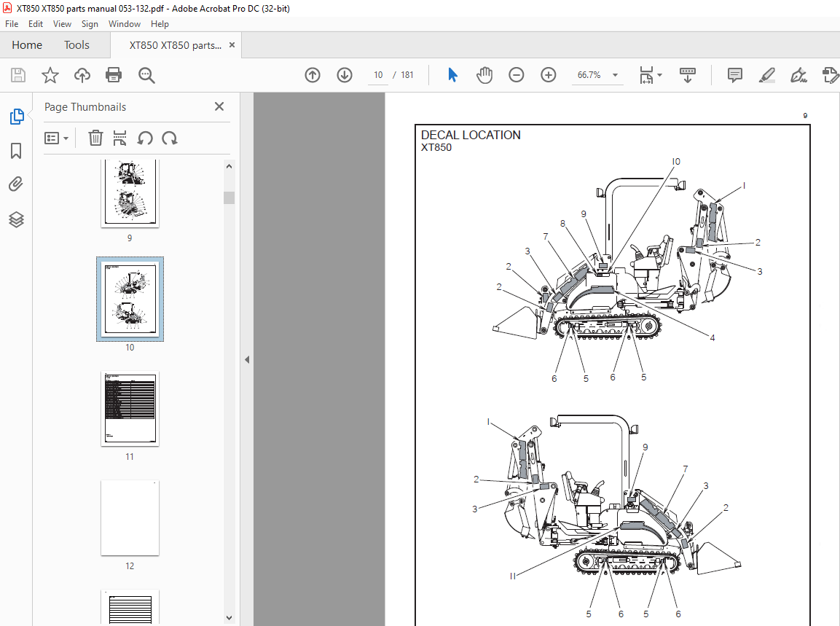
Task: Switch to the Tools tab
Action: 76,45
